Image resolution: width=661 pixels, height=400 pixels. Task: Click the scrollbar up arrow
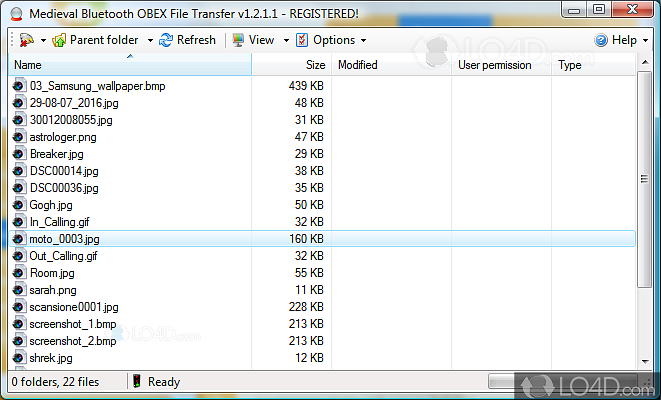point(645,63)
